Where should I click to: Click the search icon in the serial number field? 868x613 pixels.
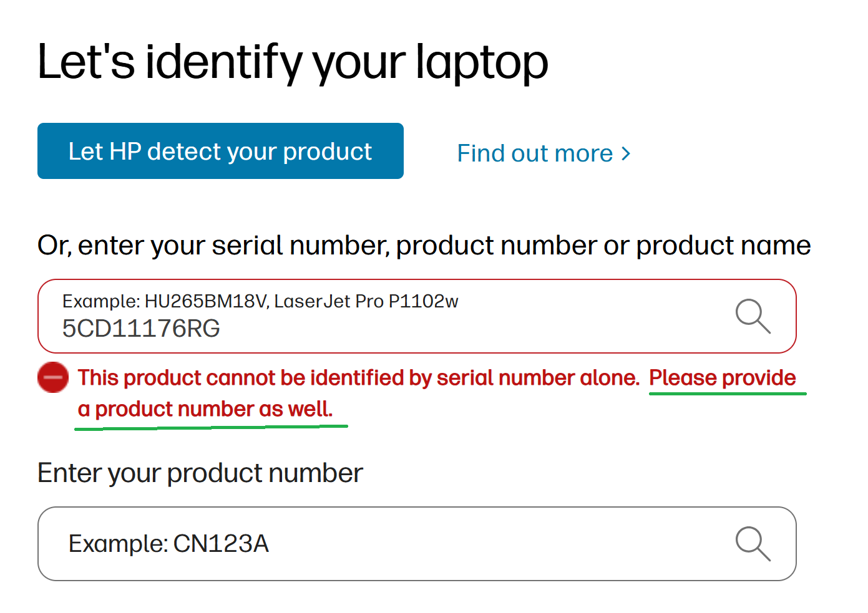(753, 316)
